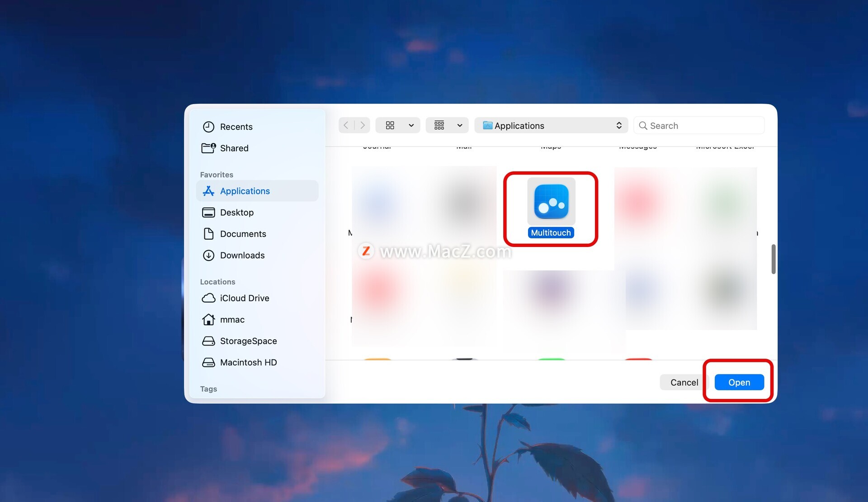The height and width of the screenshot is (502, 868).
Task: Open the Applications location popup menu
Action: coord(552,126)
